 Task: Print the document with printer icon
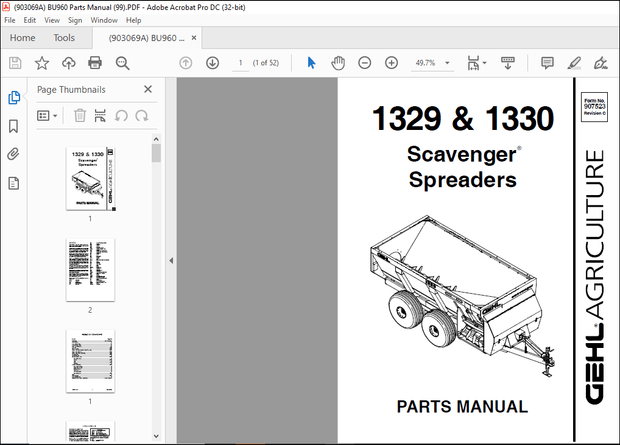(95, 63)
